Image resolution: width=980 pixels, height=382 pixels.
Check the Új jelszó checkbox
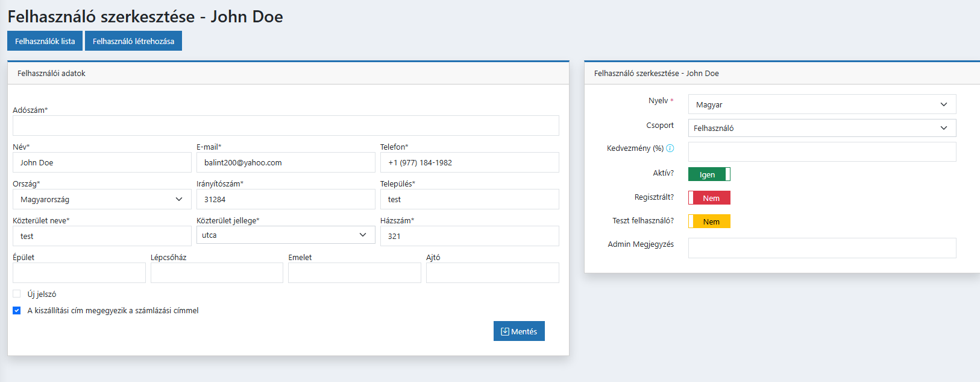pyautogui.click(x=17, y=294)
